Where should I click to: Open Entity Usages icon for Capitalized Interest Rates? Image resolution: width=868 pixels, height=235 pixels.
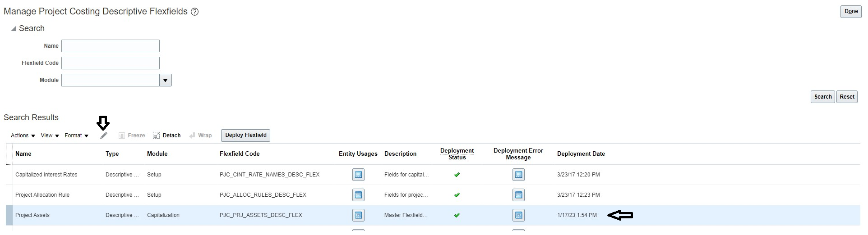point(358,175)
